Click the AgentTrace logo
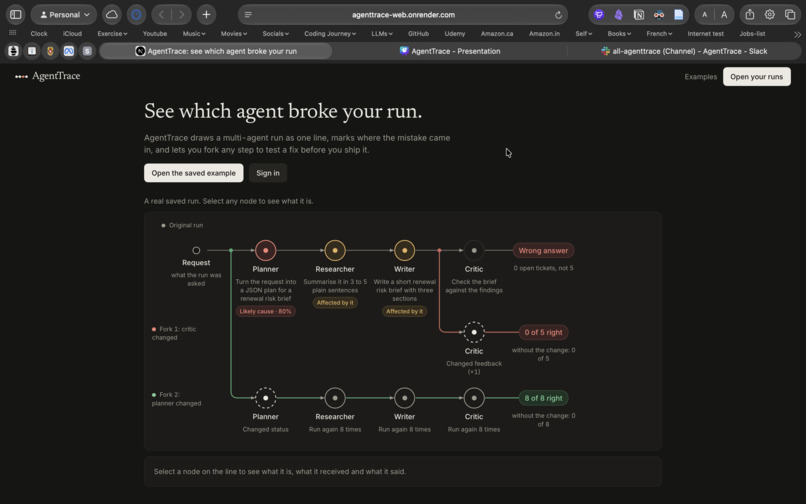The height and width of the screenshot is (504, 806). tap(48, 76)
